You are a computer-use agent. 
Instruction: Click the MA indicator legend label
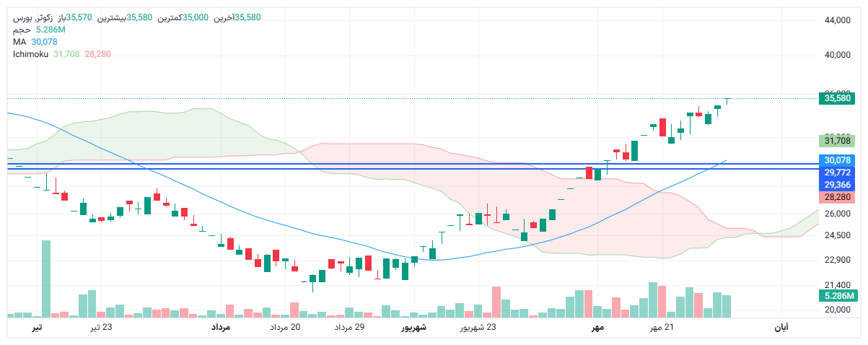(x=19, y=42)
